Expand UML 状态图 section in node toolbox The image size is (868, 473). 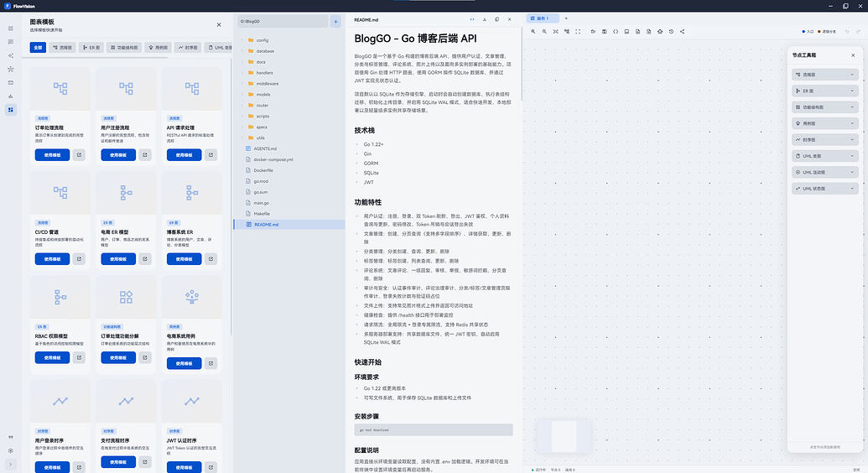(x=825, y=189)
